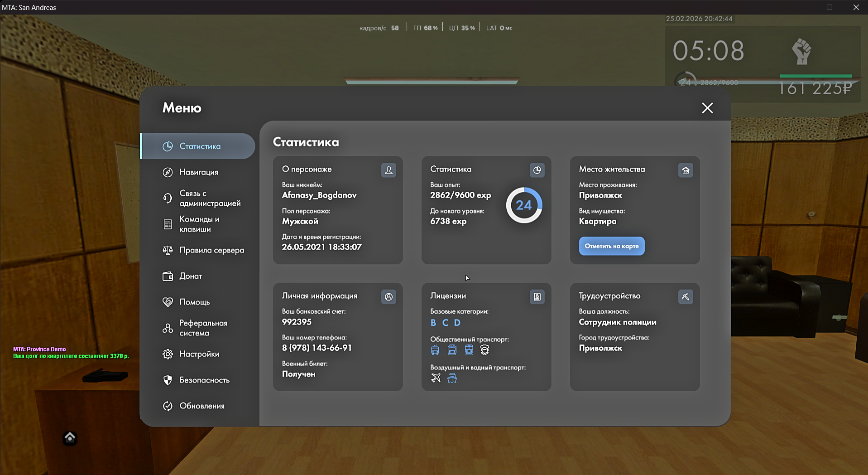Screen dimensions: 868x475
Task: Switch to Настройки in the sidebar
Action: 199,354
